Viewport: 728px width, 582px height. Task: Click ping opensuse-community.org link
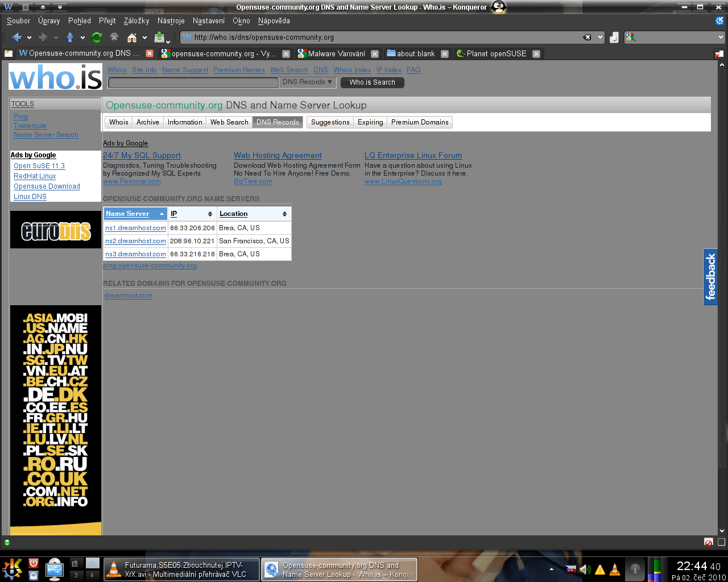pos(150,265)
